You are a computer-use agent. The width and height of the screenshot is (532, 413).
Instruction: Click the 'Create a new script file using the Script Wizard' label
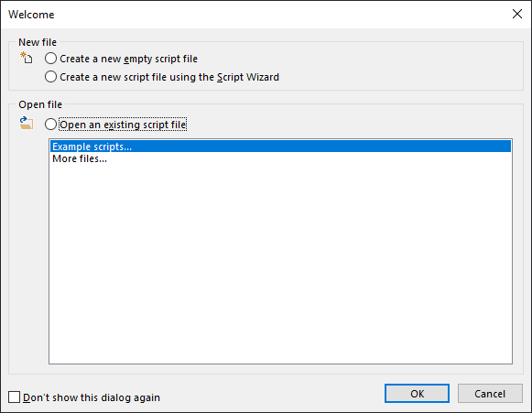(169, 77)
